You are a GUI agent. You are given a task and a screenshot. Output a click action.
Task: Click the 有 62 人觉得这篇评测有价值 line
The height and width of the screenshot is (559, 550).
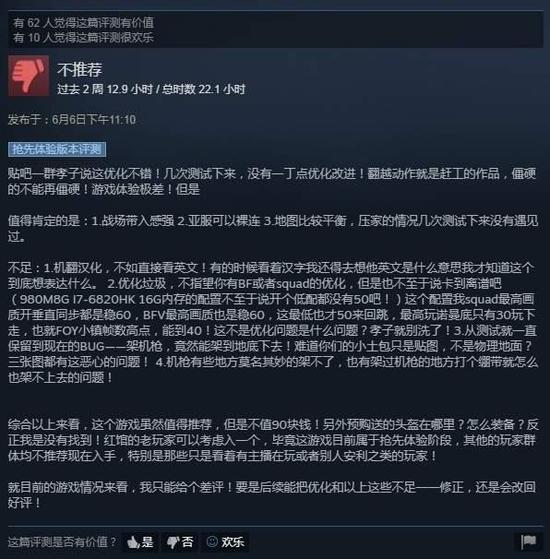click(x=83, y=23)
